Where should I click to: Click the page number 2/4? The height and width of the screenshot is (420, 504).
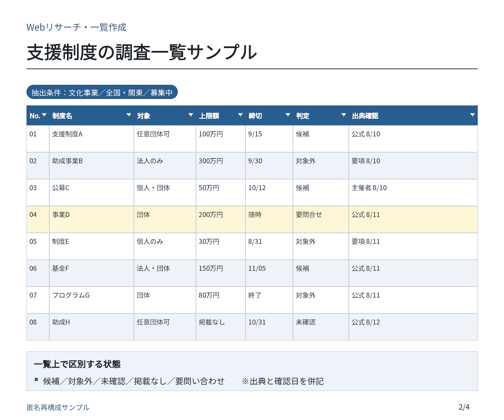(x=464, y=407)
